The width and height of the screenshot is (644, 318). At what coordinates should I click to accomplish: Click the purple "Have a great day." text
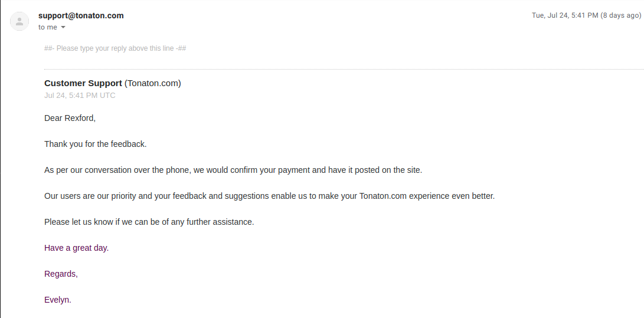[76, 248]
